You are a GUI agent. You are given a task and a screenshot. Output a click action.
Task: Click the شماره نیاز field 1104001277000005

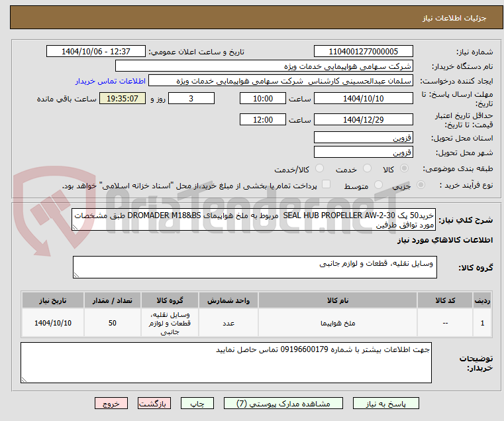[363, 52]
